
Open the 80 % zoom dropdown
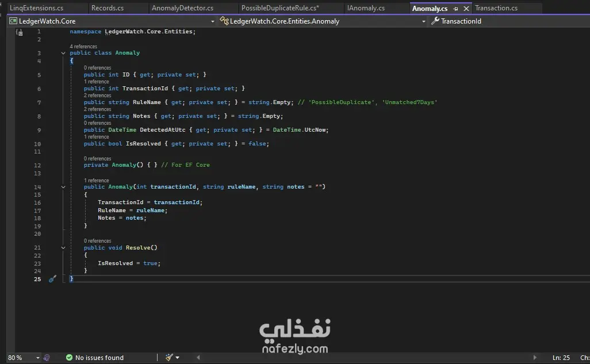tap(37, 358)
